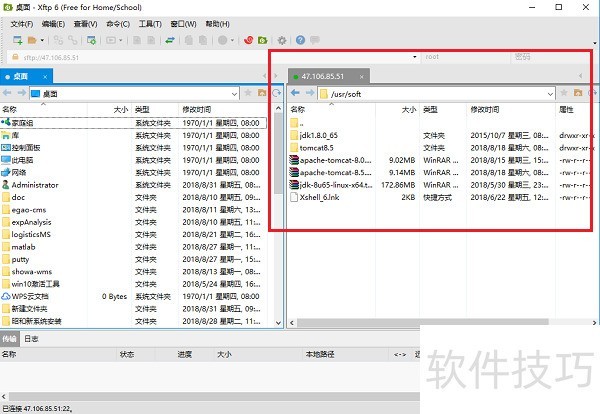Image resolution: width=600 pixels, height=414 pixels.
Task: Open Options via the gear icon
Action: click(282, 40)
